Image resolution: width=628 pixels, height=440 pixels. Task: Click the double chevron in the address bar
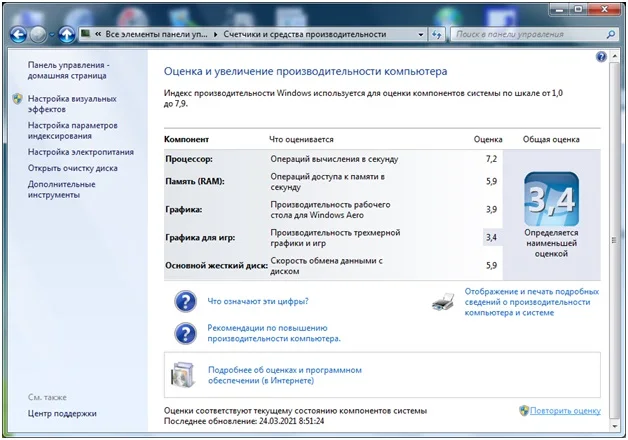pos(98,34)
